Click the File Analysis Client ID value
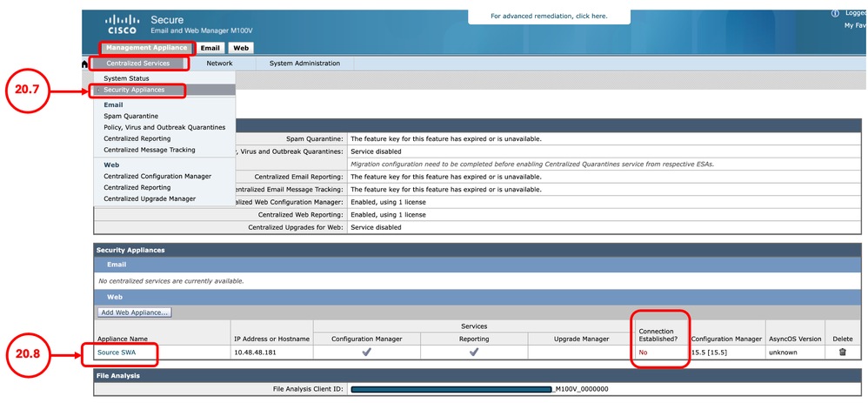The height and width of the screenshot is (403, 868). (480, 389)
